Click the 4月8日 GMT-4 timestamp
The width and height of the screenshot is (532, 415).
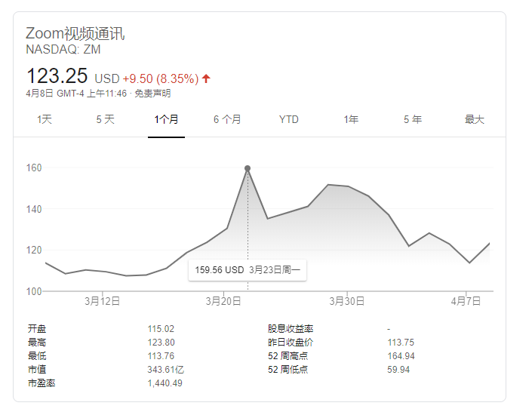click(x=76, y=94)
